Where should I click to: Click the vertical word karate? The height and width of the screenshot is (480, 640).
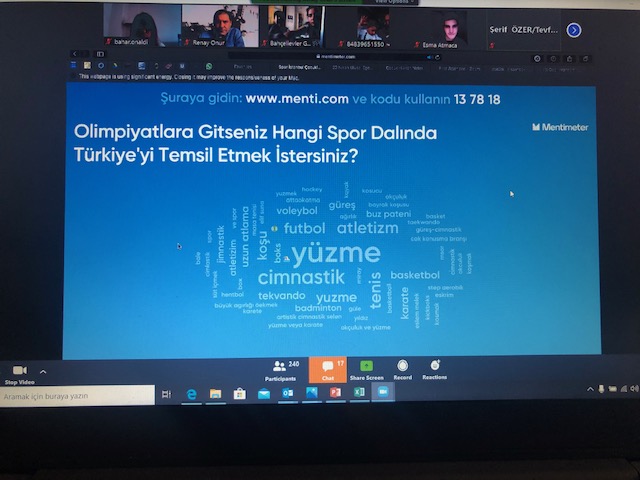404,302
